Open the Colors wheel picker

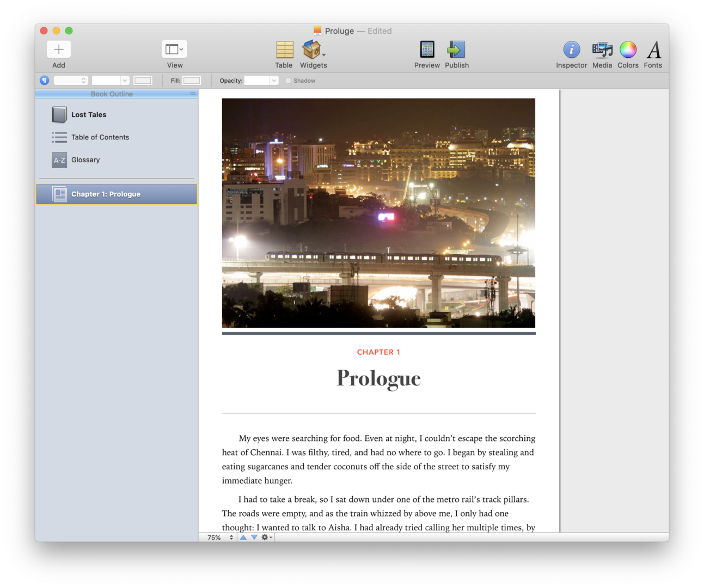tap(628, 50)
